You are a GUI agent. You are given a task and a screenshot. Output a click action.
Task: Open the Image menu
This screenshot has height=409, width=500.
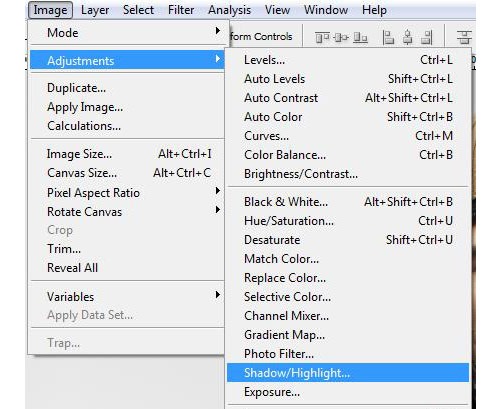coord(50,10)
